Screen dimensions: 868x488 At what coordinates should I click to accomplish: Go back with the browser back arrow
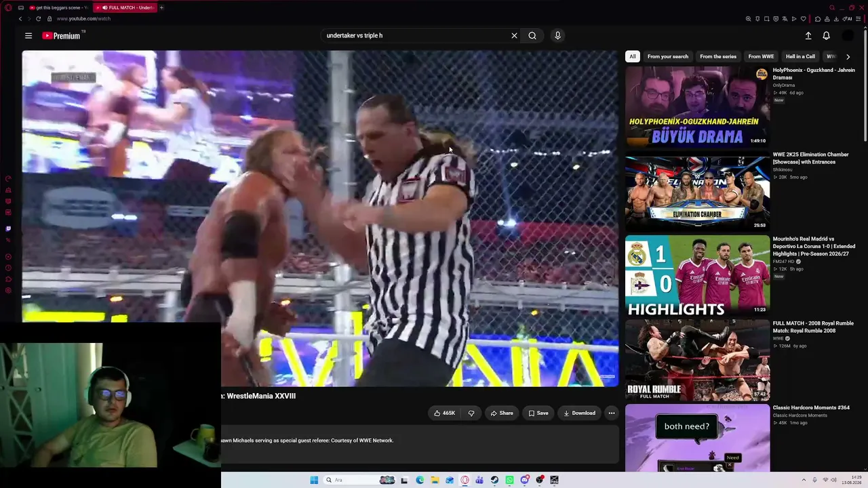[x=20, y=18]
